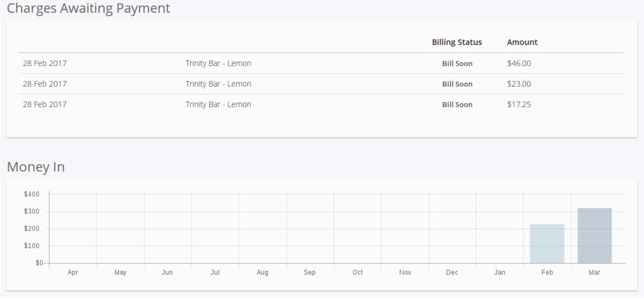Click the Billing Status column header
Viewport: 644px width, 298px height.
pyautogui.click(x=457, y=42)
